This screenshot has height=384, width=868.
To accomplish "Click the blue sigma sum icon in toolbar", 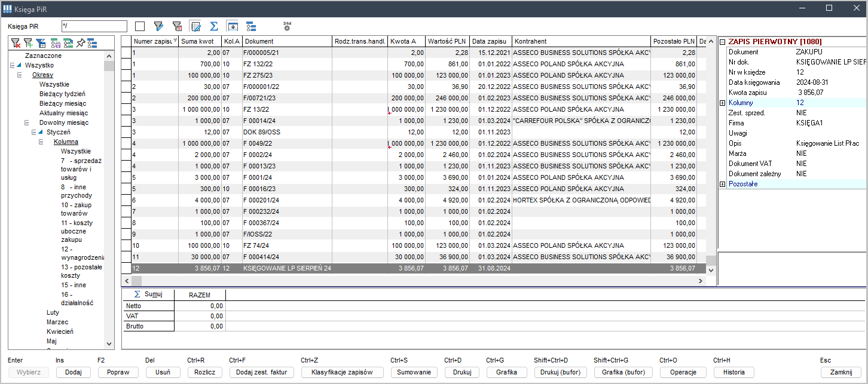I will point(213,26).
